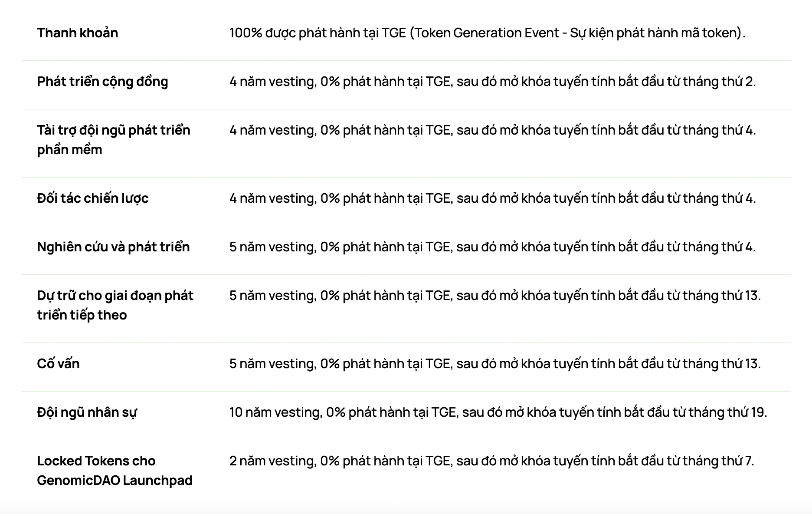Click the Nghiên cứu và phát triển label

(x=113, y=247)
